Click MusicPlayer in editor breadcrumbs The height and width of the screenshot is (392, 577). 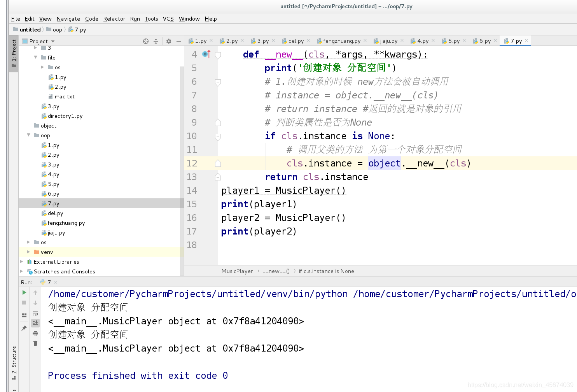point(237,271)
